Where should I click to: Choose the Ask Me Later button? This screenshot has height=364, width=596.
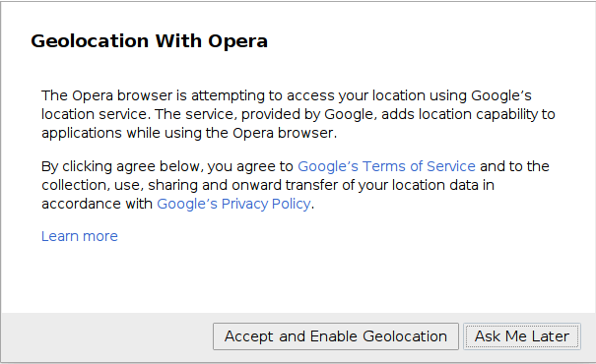tap(521, 336)
